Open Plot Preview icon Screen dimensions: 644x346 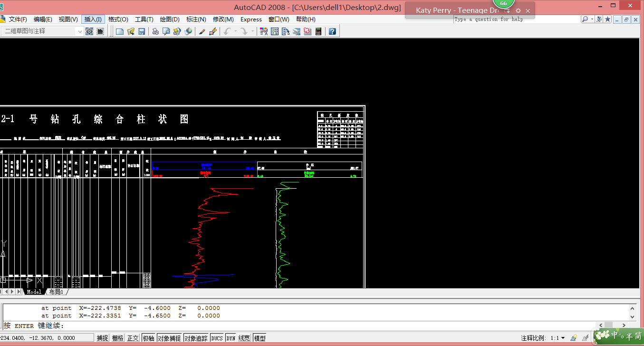166,31
